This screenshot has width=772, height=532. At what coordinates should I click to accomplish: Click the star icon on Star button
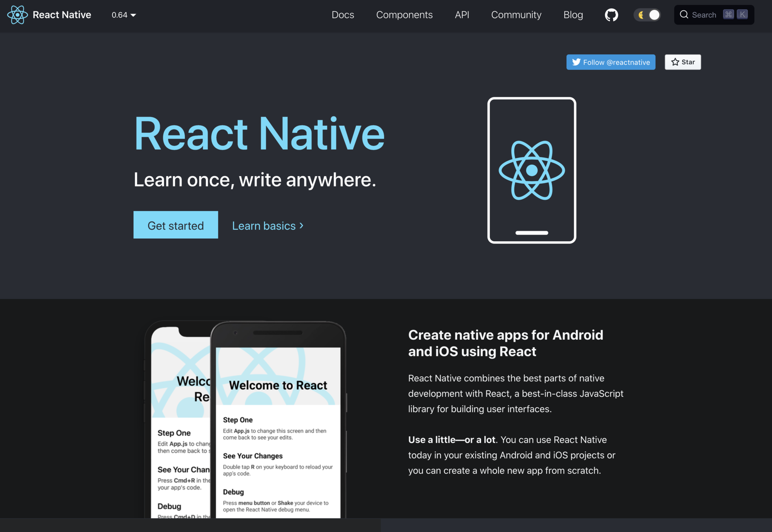(x=675, y=62)
